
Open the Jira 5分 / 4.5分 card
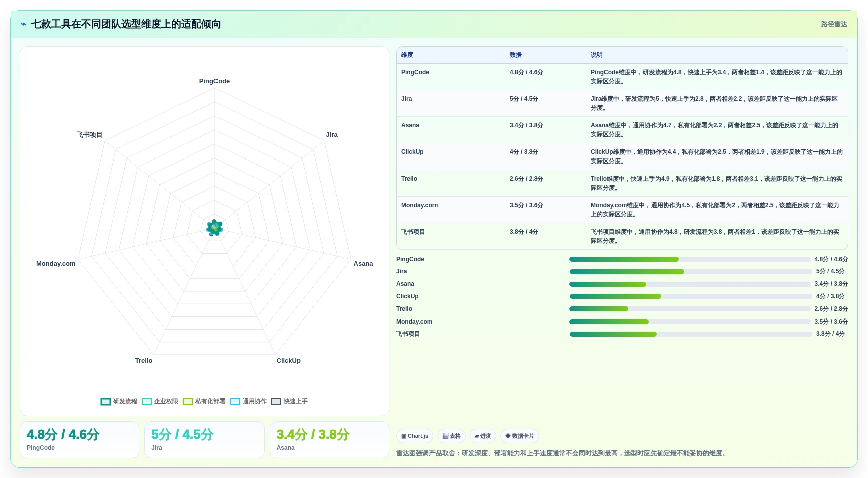[204, 440]
